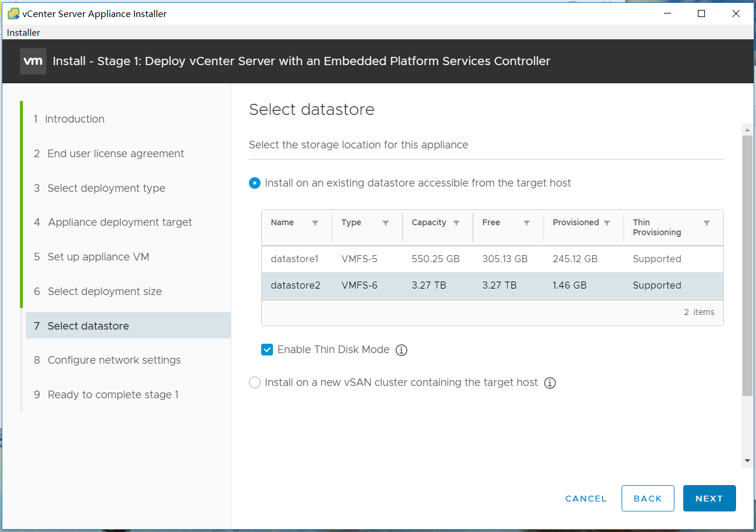This screenshot has width=756, height=532.
Task: Open the Type column filter icon
Action: (386, 223)
